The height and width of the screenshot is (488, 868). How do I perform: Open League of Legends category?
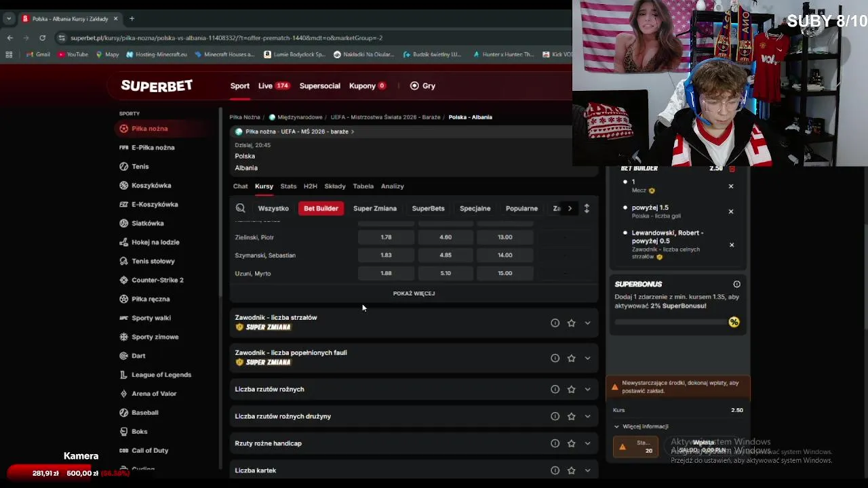[155, 375]
